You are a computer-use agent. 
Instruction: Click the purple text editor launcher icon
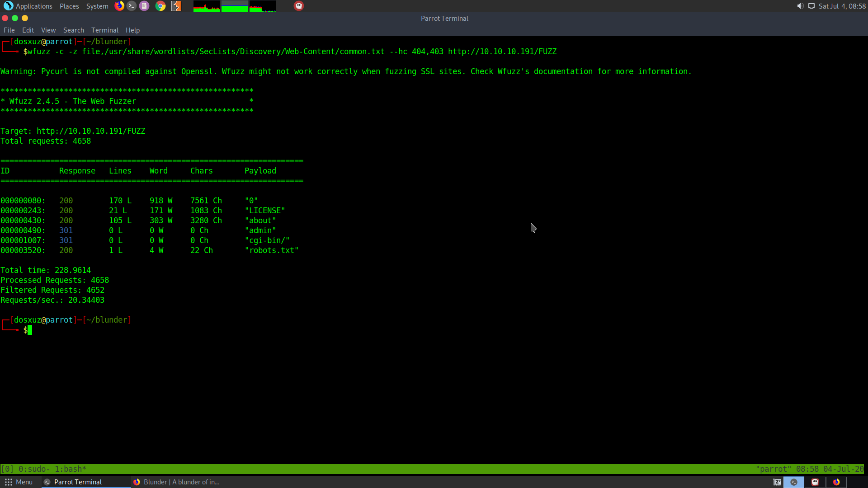coord(144,6)
